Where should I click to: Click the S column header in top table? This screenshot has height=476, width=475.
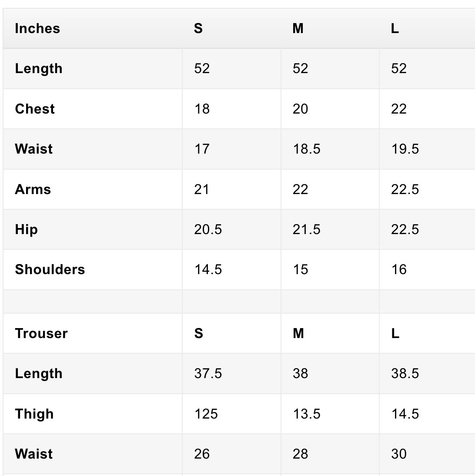[x=198, y=29]
